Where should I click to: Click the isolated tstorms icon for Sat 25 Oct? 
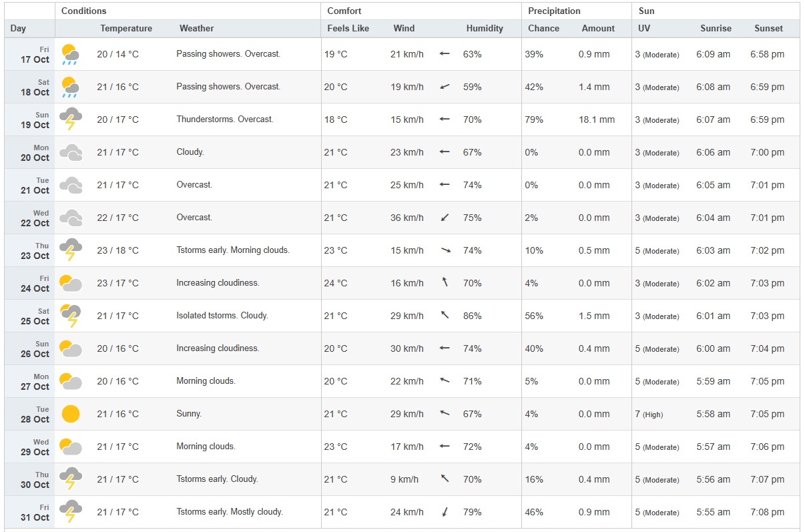[x=70, y=316]
